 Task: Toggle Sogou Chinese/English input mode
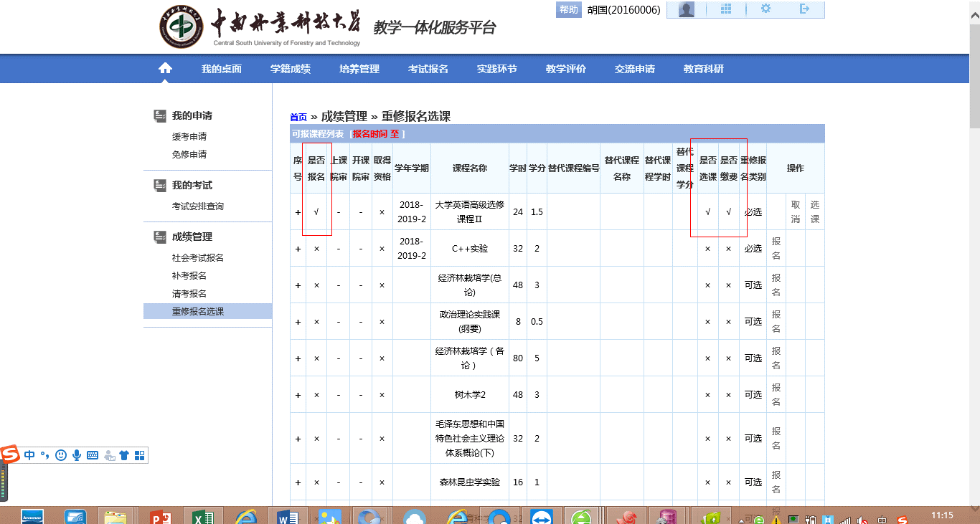29,455
